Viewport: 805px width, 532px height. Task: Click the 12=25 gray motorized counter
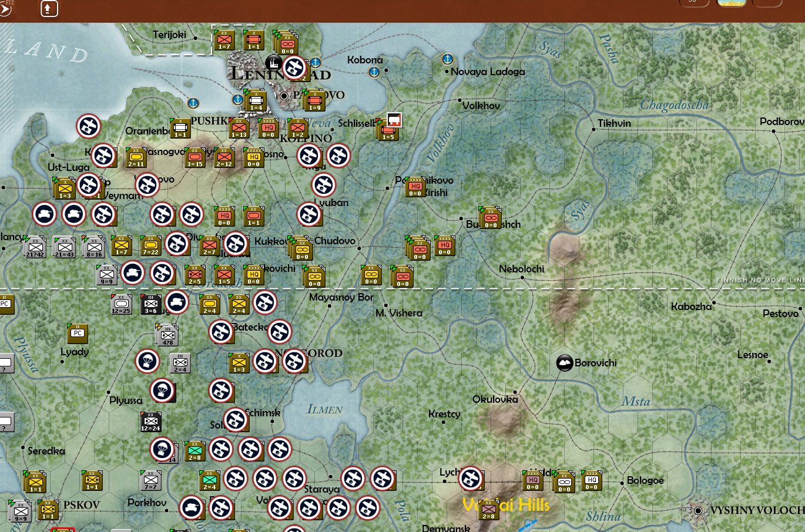(121, 305)
